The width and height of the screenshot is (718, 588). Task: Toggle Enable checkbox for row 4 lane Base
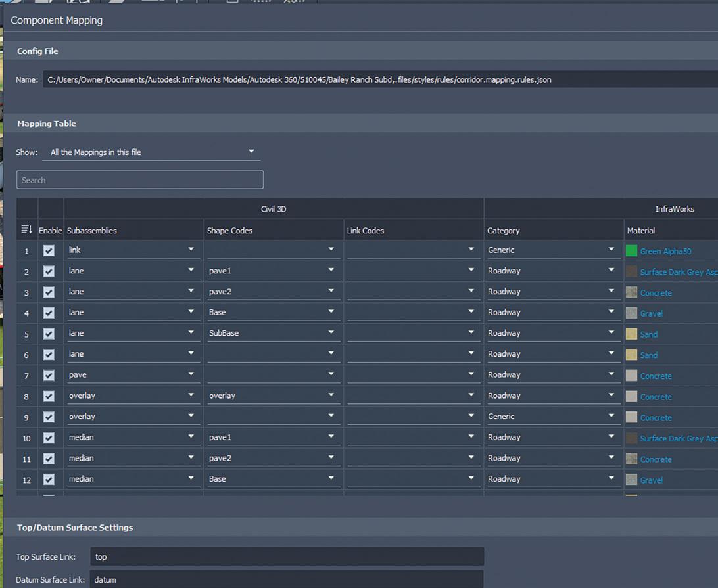coord(49,313)
